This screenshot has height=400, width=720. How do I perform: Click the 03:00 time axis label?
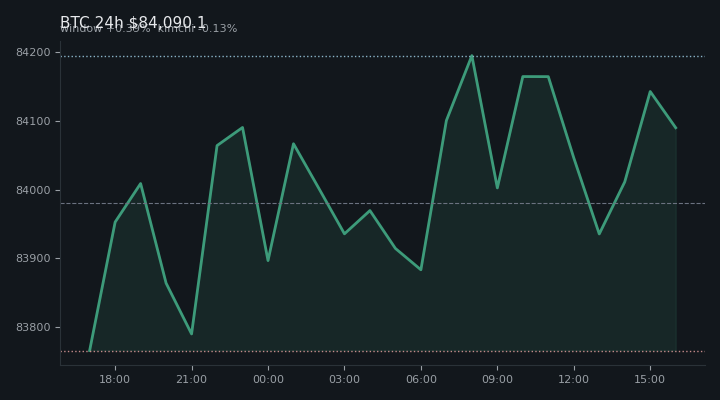(344, 379)
